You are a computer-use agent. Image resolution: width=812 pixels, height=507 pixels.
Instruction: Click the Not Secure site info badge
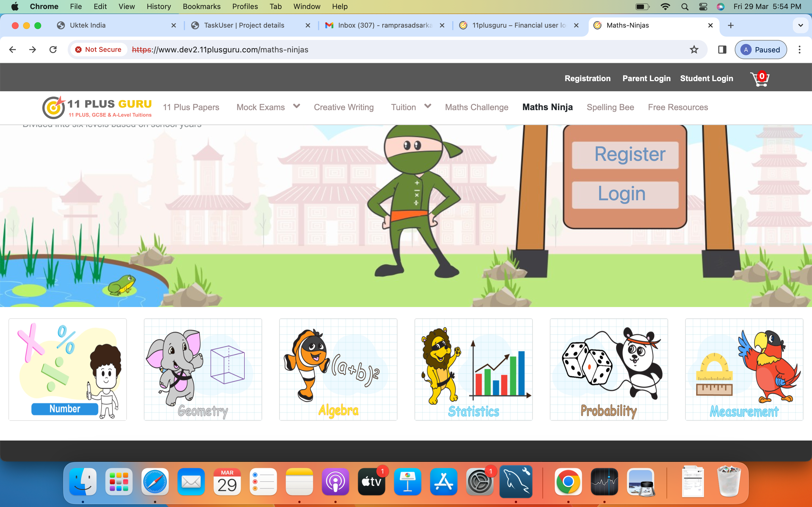(x=99, y=50)
